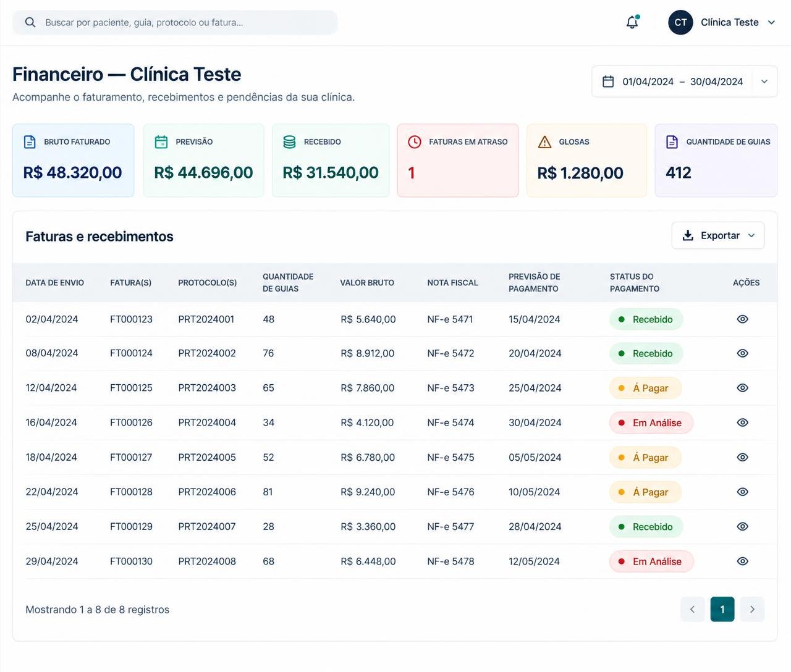Click nota fiscal NF-e 5476
The height and width of the screenshot is (672, 791).
pos(451,492)
